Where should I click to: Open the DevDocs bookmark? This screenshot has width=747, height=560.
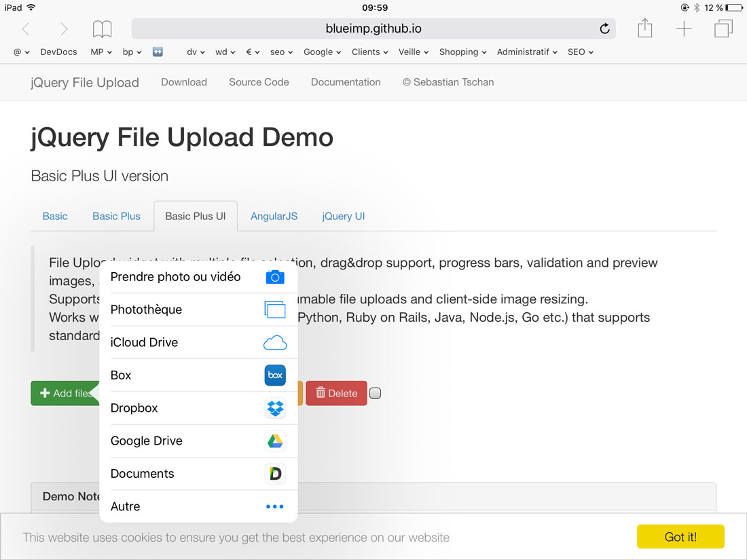point(58,52)
